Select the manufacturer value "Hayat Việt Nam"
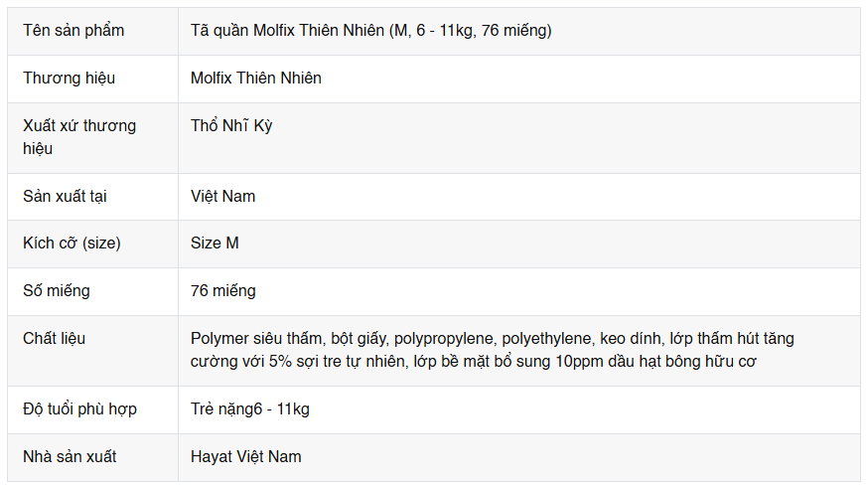Viewport: 868px width, 487px height. (246, 457)
